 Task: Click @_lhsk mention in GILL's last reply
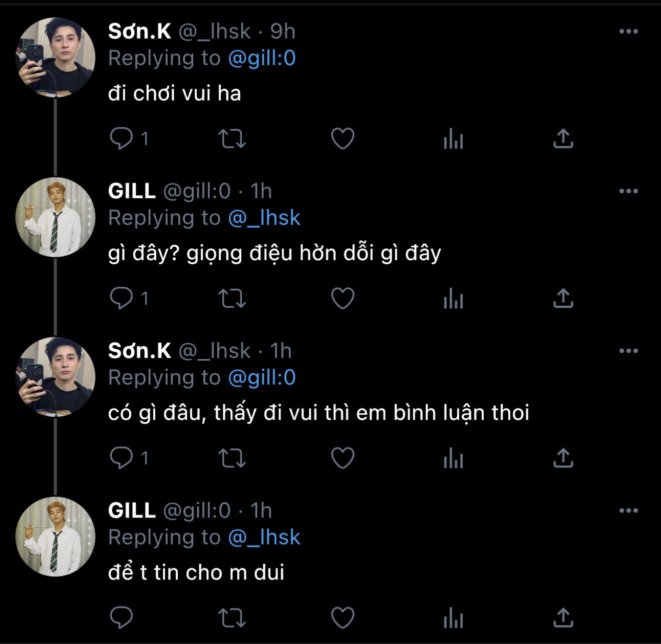pos(264,537)
